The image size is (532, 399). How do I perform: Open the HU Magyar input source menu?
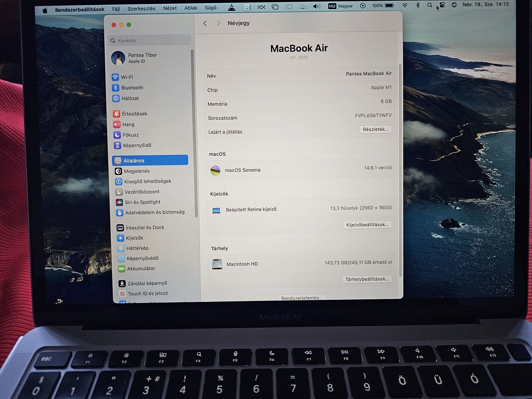(x=340, y=6)
